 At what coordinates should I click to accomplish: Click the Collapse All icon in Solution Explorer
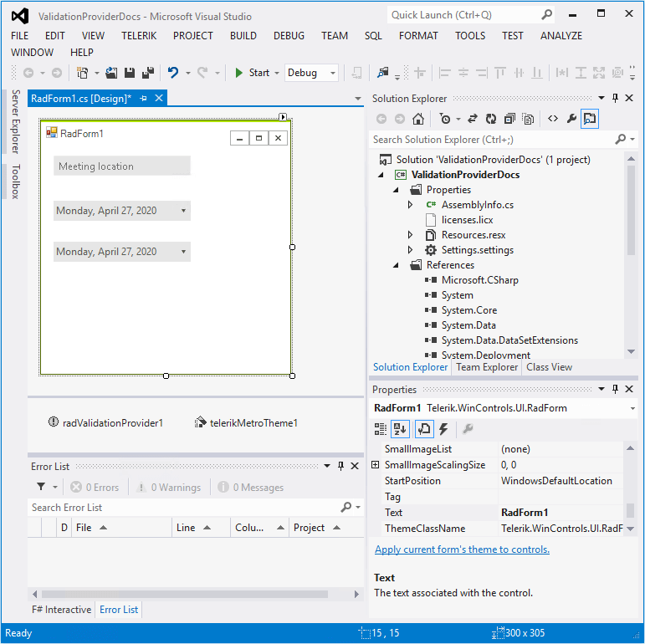click(509, 120)
